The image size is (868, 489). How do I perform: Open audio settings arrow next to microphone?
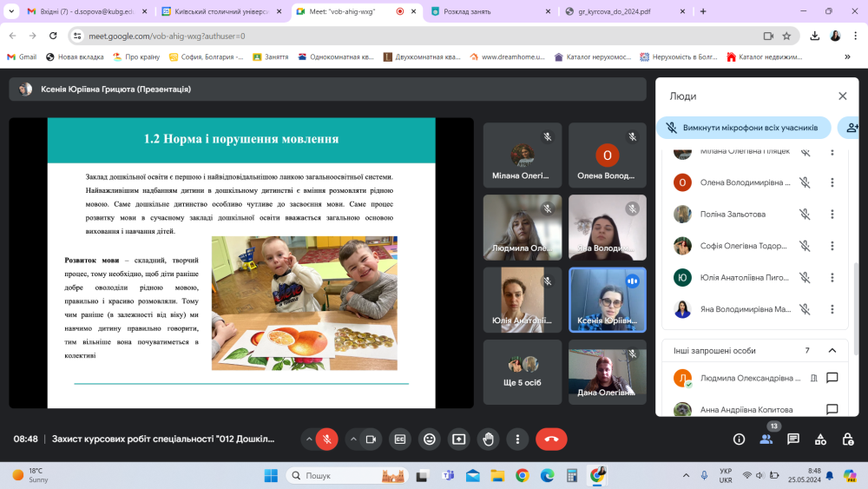coord(309,439)
